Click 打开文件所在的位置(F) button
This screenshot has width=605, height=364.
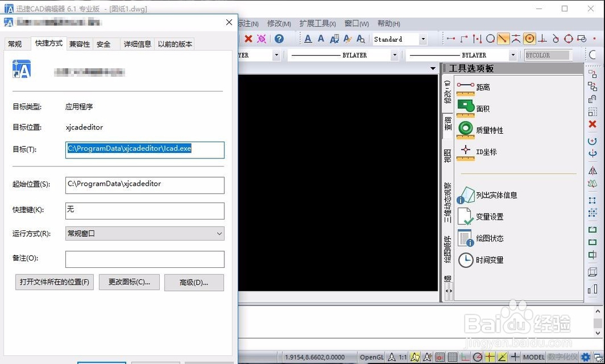pos(54,282)
